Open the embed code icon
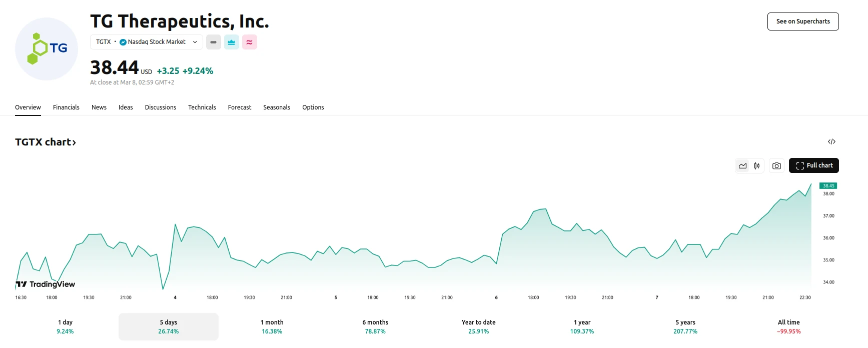 coord(831,142)
